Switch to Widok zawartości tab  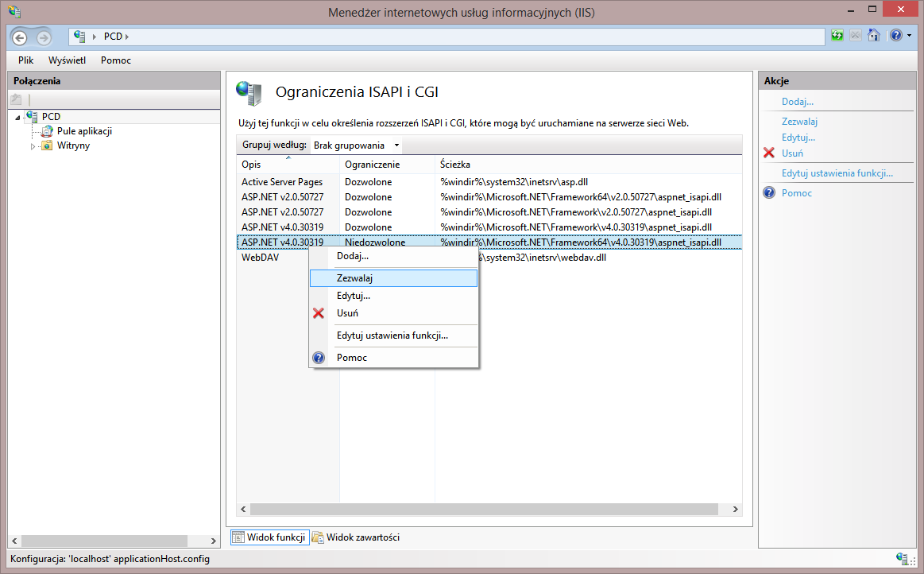(356, 537)
